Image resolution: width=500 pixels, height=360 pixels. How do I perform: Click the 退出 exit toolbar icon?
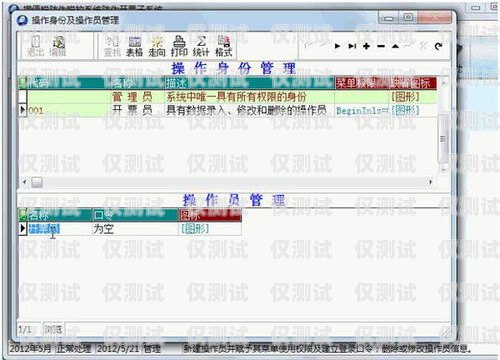click(35, 46)
